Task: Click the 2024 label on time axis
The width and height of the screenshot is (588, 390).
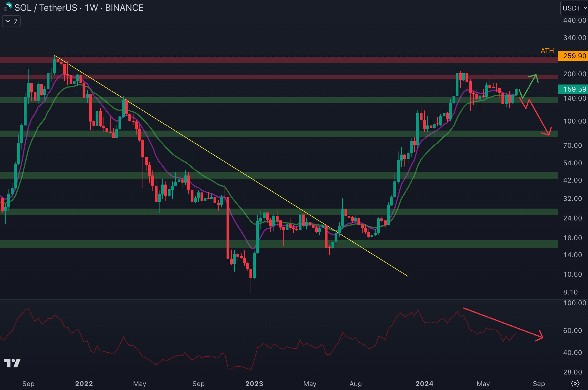Action: [424, 383]
